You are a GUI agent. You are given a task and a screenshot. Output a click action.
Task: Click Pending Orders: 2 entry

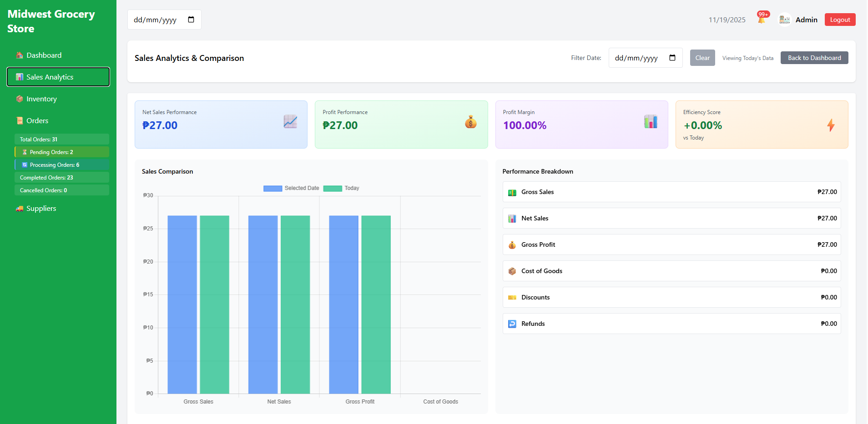62,152
